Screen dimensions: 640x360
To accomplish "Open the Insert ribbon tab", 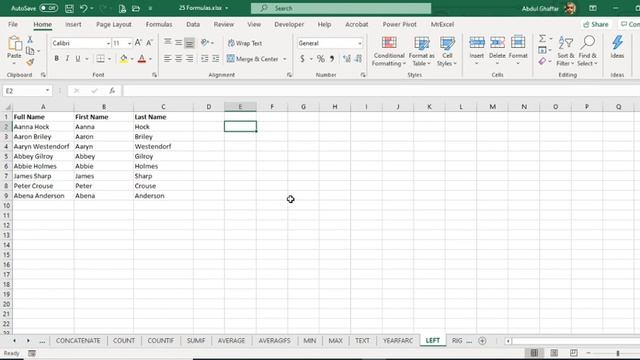I will (73, 24).
